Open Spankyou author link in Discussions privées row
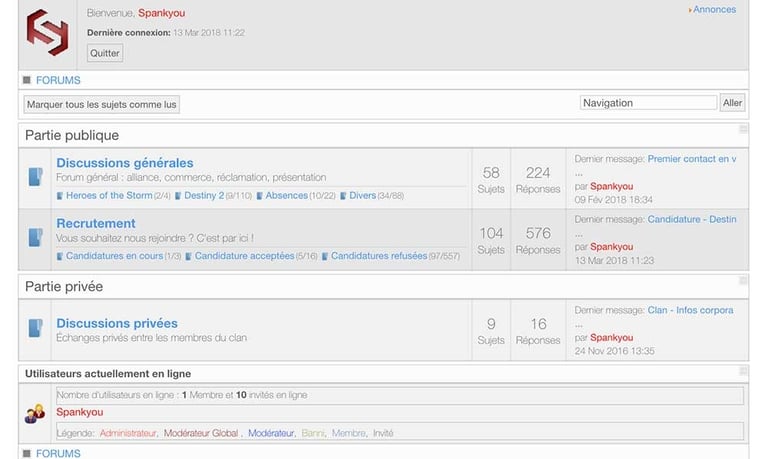Image resolution: width=768 pixels, height=459 pixels. click(612, 338)
